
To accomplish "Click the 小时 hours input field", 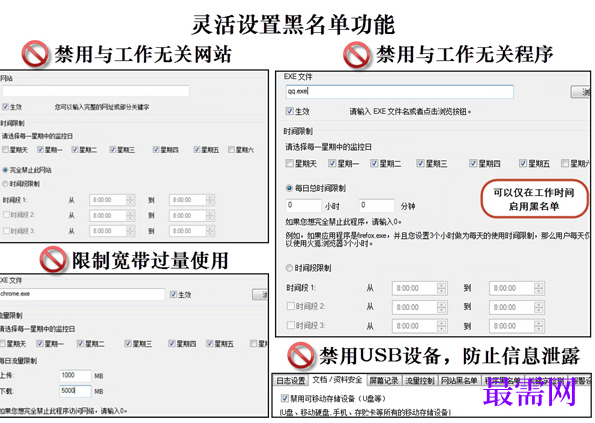I will point(304,205).
